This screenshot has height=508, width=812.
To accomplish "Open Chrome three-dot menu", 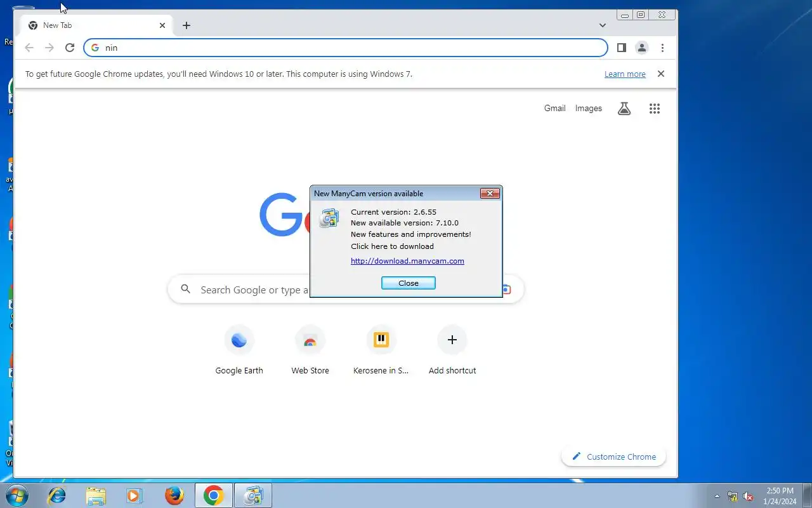I will pyautogui.click(x=662, y=48).
